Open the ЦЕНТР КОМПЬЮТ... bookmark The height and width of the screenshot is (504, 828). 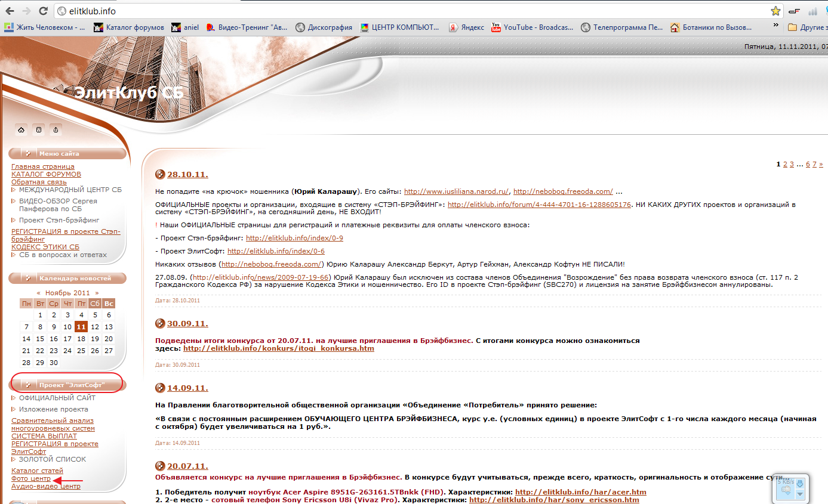(400, 27)
